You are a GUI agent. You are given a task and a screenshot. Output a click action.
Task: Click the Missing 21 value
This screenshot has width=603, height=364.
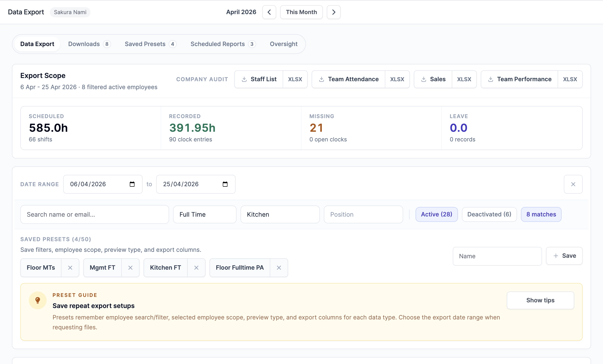(316, 128)
